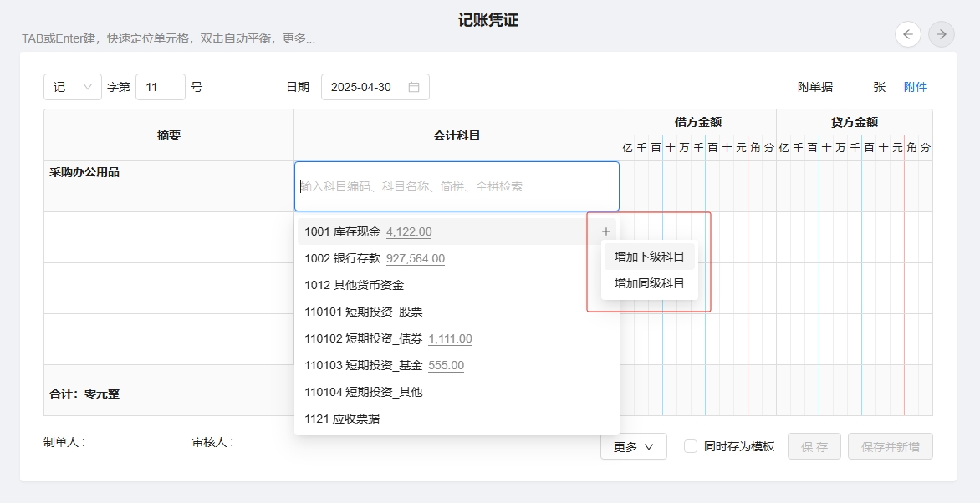Click the next voucher arrow button
Screen dimensions: 980x503
(942, 34)
